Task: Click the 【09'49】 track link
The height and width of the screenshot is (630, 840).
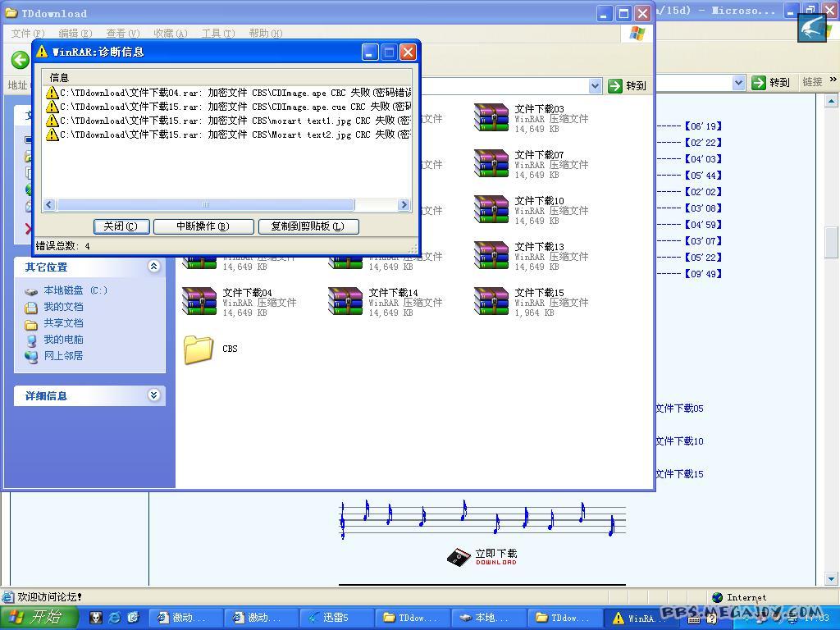Action: (x=703, y=274)
